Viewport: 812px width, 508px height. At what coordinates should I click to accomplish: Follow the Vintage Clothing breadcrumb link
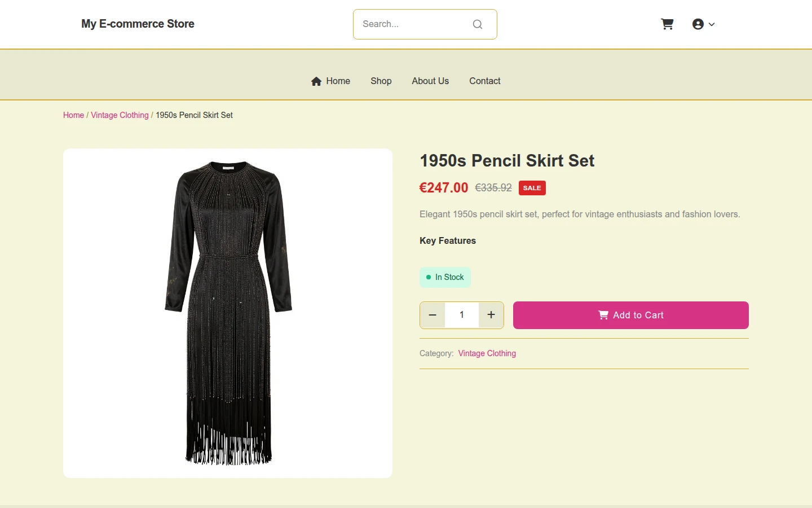tap(120, 115)
